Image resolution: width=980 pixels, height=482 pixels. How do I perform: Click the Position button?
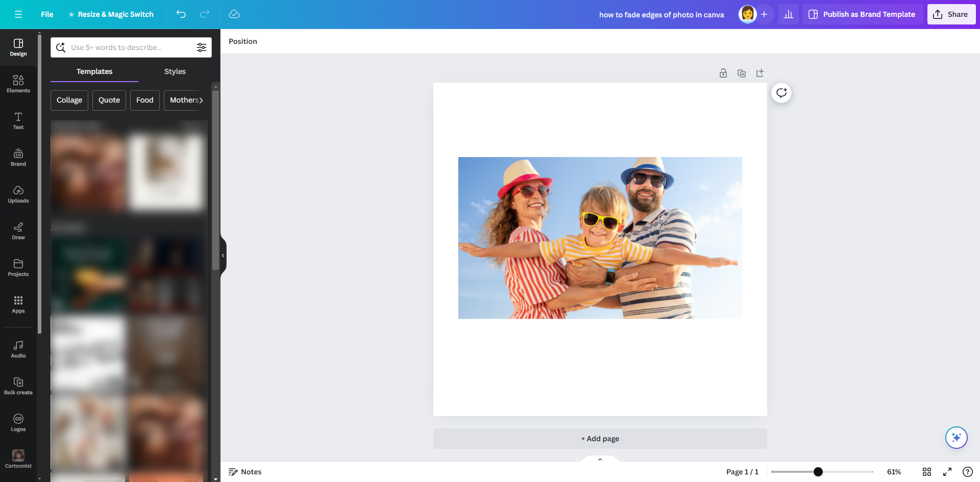(243, 41)
